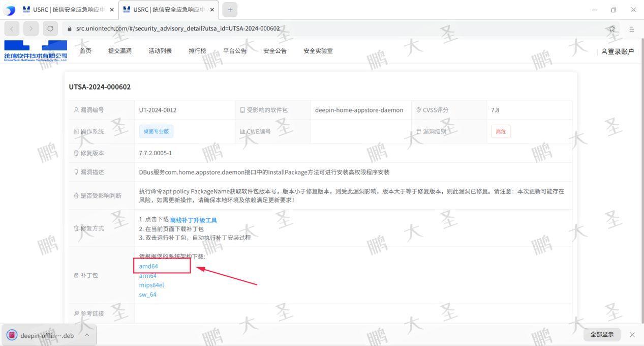Expand the deepin-offline deb download options chevron

pos(87,335)
